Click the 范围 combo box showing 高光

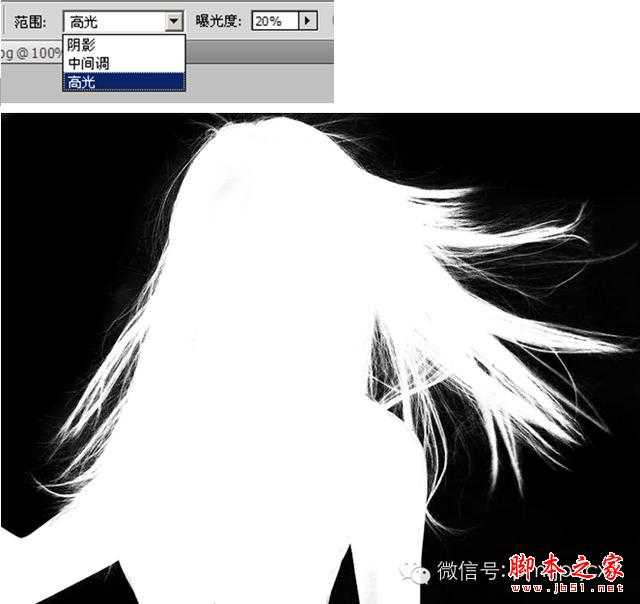(x=123, y=21)
